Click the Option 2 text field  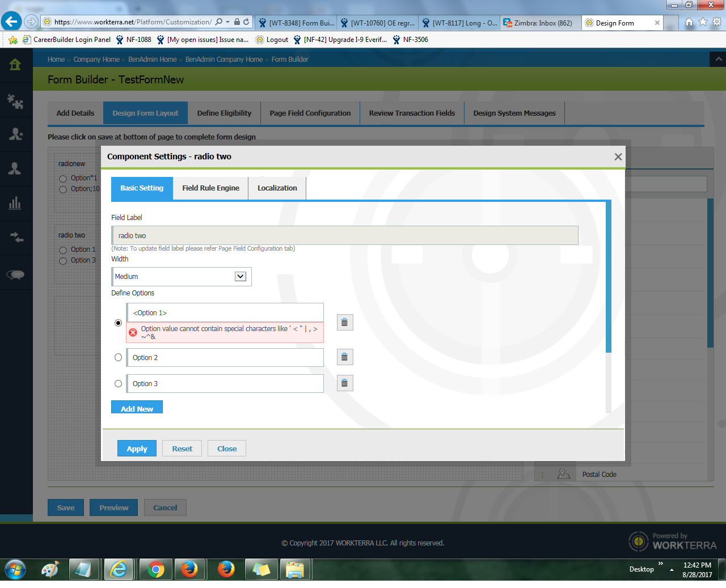tap(225, 358)
